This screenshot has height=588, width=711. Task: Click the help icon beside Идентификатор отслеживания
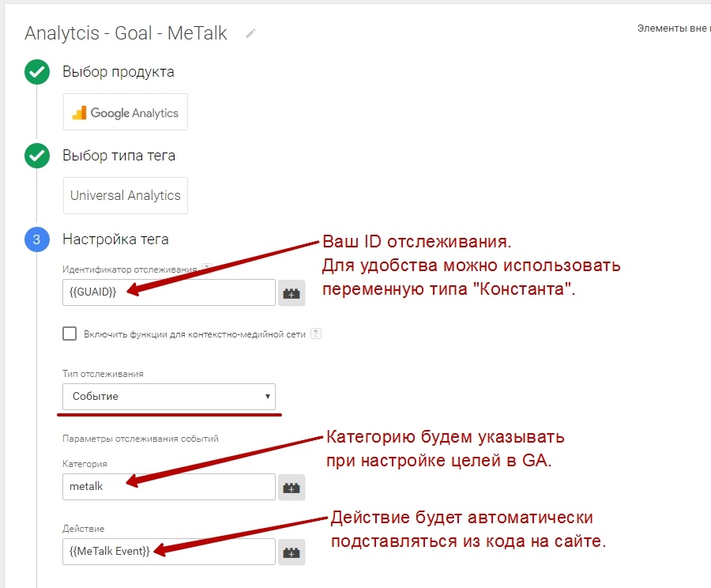click(207, 269)
